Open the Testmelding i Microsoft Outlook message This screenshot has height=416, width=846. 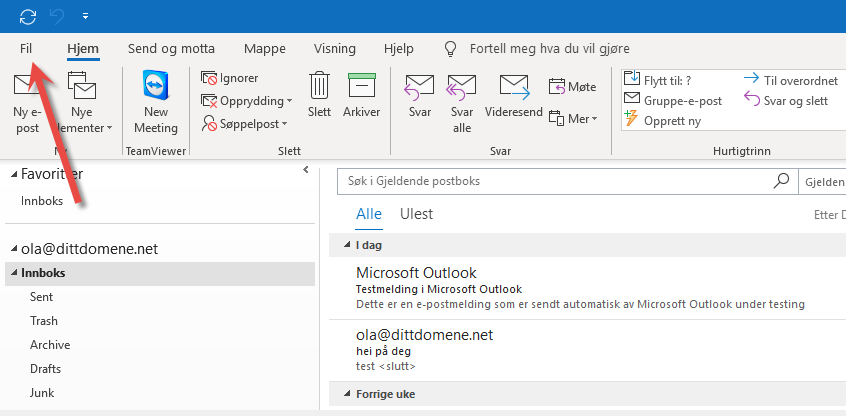click(587, 288)
